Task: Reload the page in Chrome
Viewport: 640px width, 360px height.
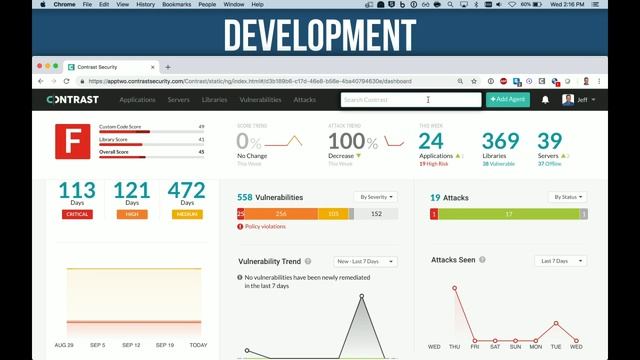Action: pyautogui.click(x=67, y=81)
